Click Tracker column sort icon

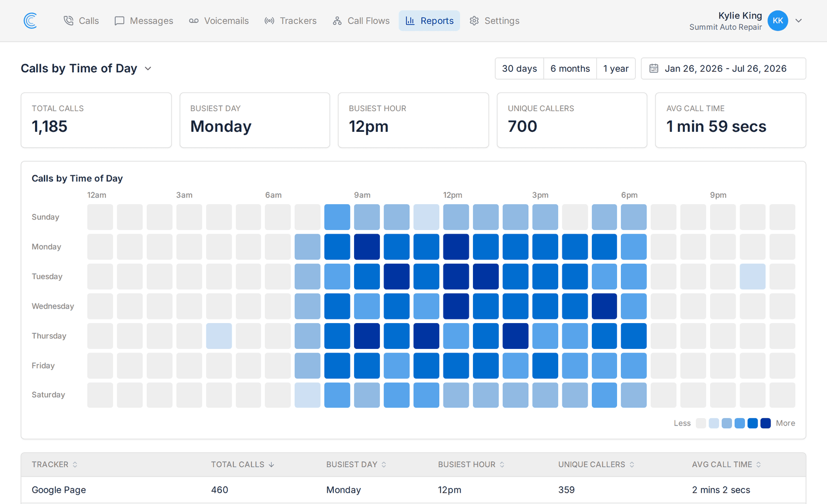pyautogui.click(x=75, y=465)
